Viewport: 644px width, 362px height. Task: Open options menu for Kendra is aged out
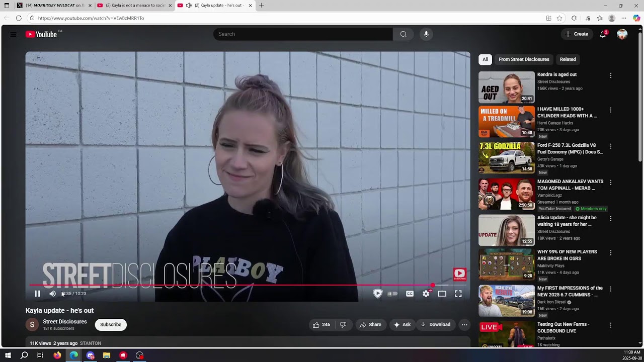pos(611,75)
